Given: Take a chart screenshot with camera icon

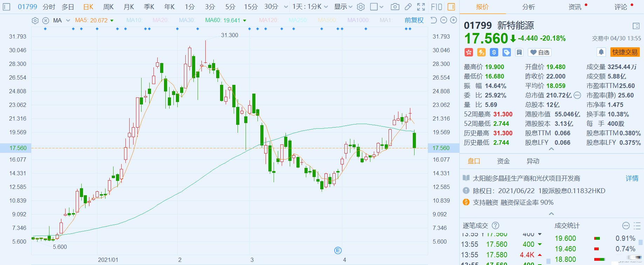Looking at the screenshot, I should [x=395, y=7].
